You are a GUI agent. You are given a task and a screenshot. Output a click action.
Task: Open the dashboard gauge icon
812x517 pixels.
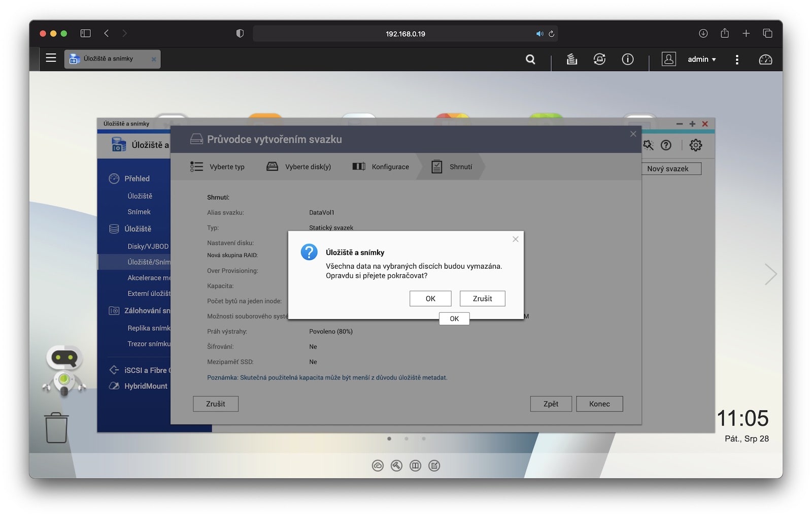tap(765, 59)
